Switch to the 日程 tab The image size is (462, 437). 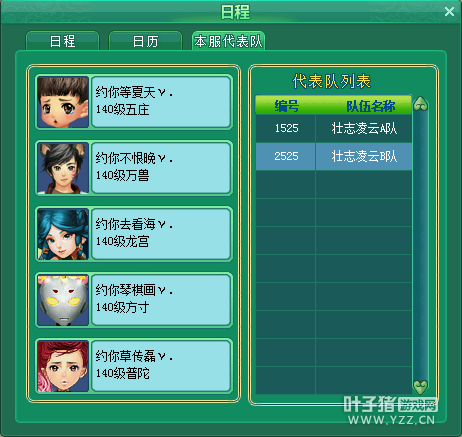[63, 41]
